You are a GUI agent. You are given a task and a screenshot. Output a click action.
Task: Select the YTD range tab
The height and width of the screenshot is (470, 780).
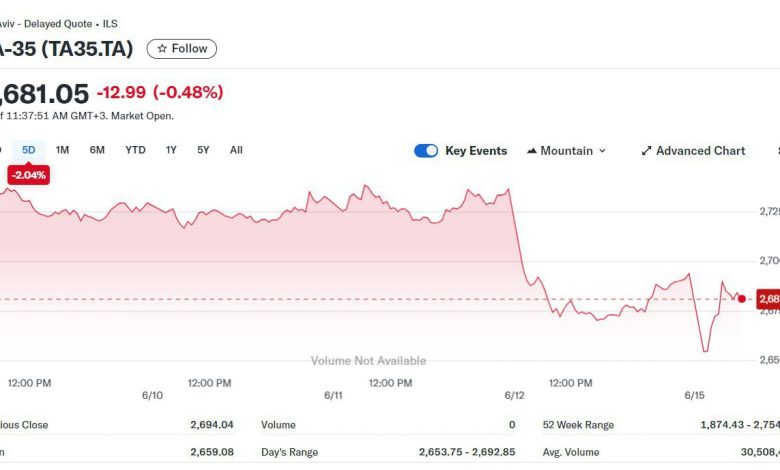tap(135, 150)
